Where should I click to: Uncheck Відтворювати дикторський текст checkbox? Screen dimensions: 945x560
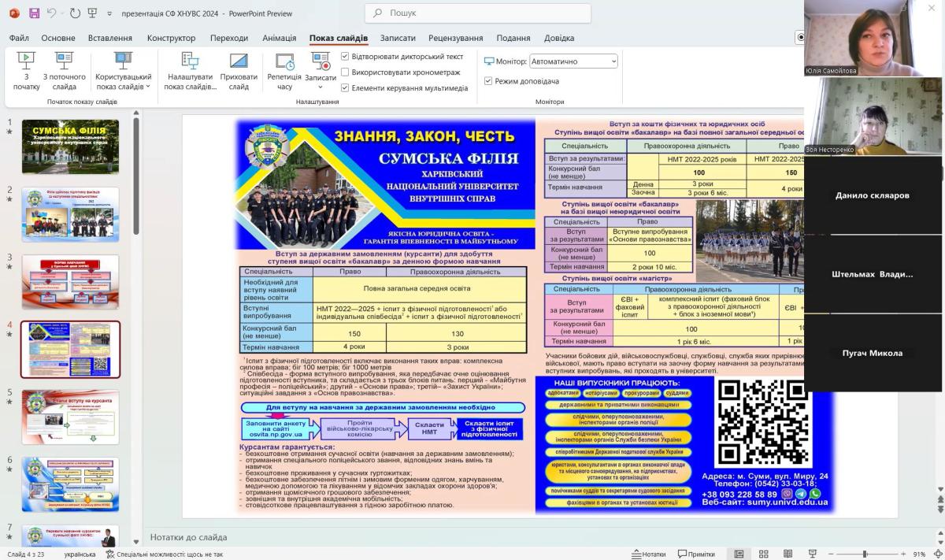pos(345,57)
